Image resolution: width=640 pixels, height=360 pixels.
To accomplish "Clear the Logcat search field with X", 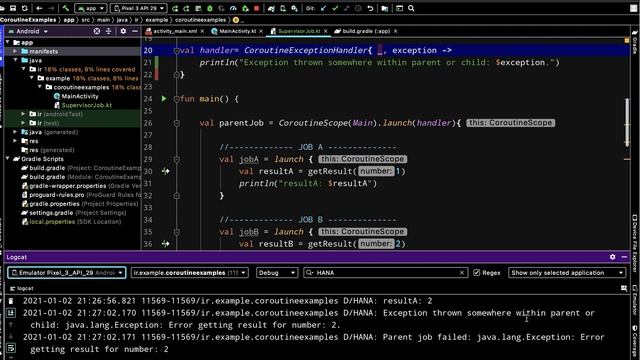I will tap(462, 273).
